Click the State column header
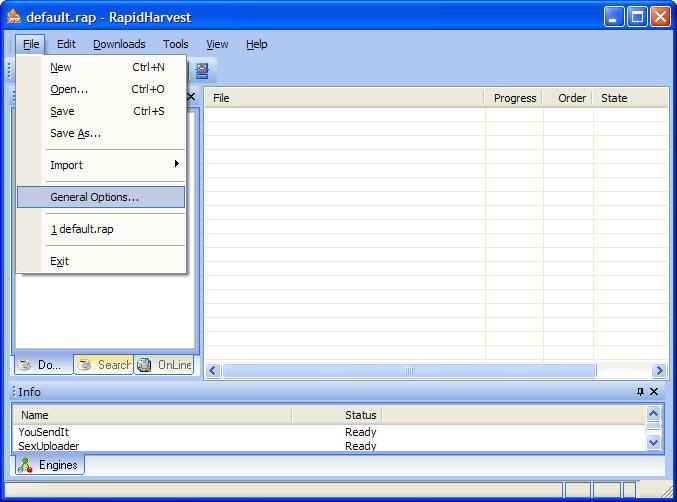677x502 pixels. tap(614, 98)
